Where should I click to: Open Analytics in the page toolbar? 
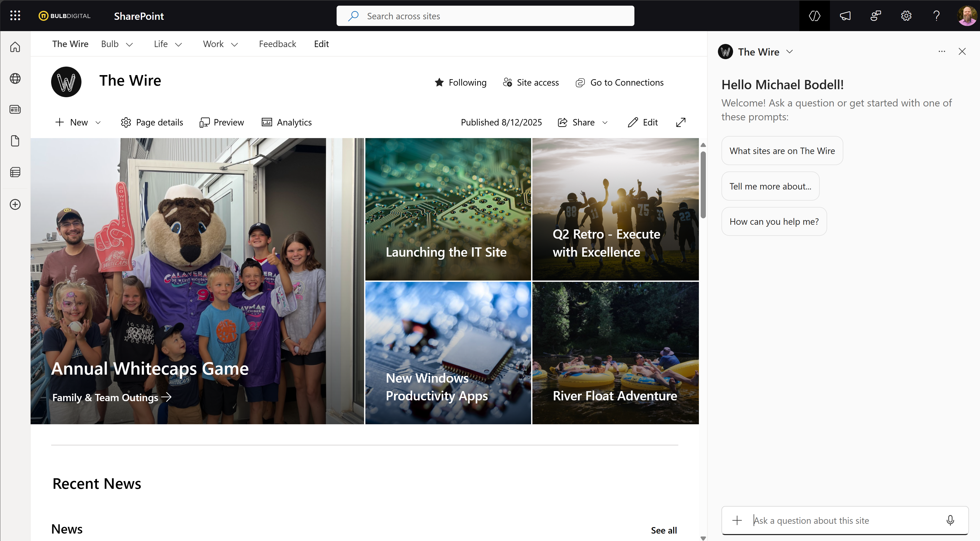click(x=286, y=122)
